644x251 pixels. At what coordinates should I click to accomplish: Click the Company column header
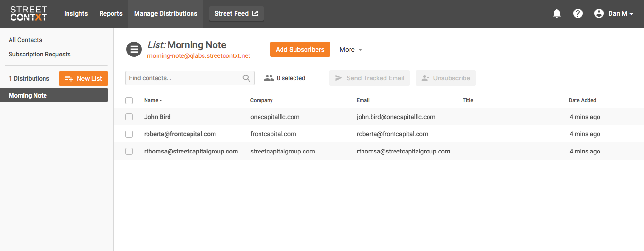tap(261, 100)
